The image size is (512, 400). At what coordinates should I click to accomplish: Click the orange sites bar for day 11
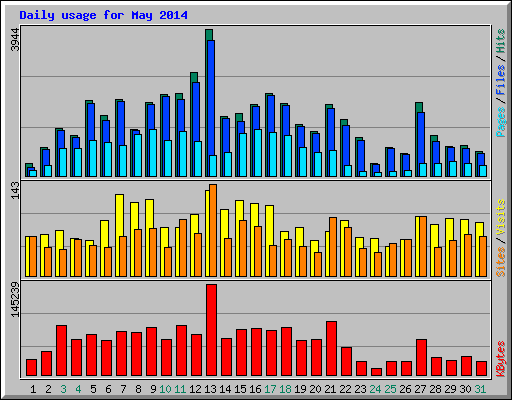(x=183, y=248)
